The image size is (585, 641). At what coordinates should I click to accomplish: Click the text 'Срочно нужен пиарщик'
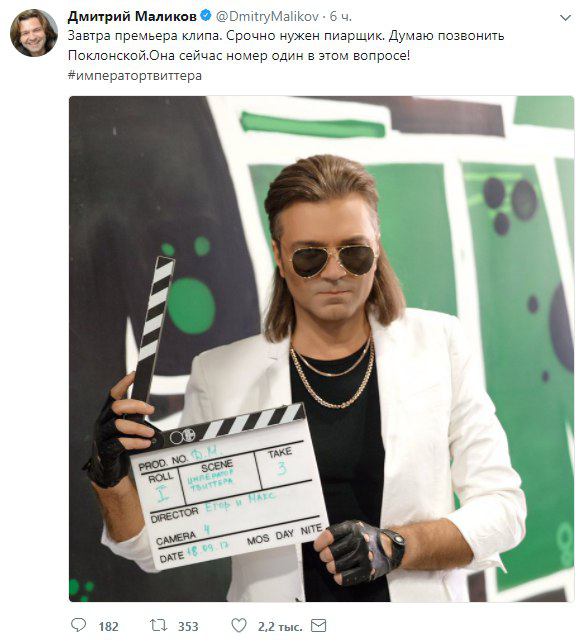(305, 36)
